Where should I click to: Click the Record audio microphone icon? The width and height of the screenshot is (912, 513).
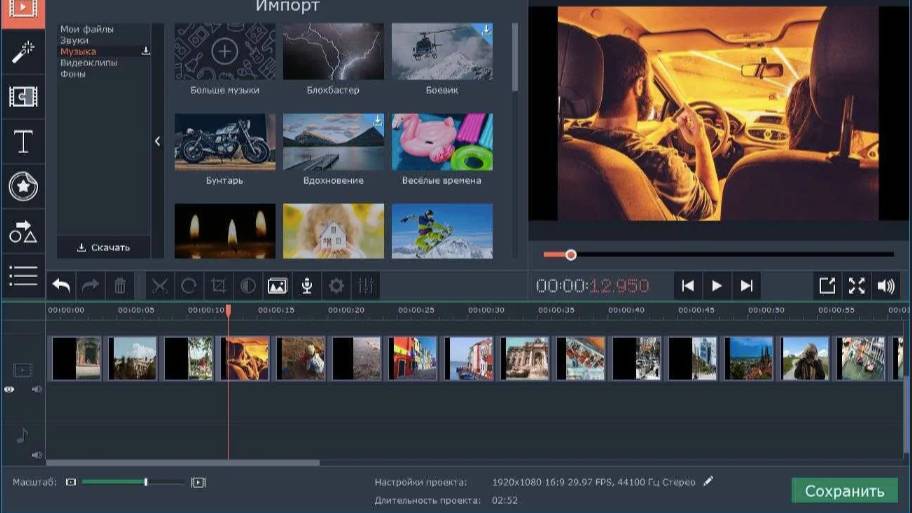click(307, 286)
